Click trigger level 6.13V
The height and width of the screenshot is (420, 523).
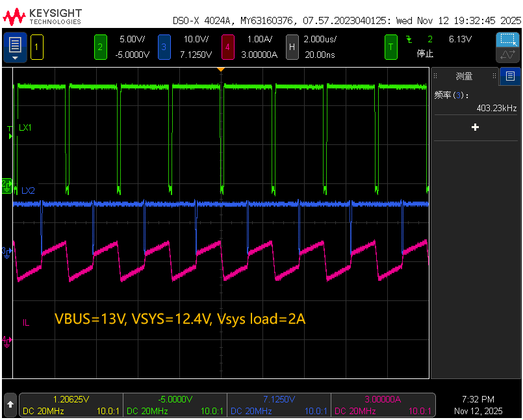tap(460, 40)
